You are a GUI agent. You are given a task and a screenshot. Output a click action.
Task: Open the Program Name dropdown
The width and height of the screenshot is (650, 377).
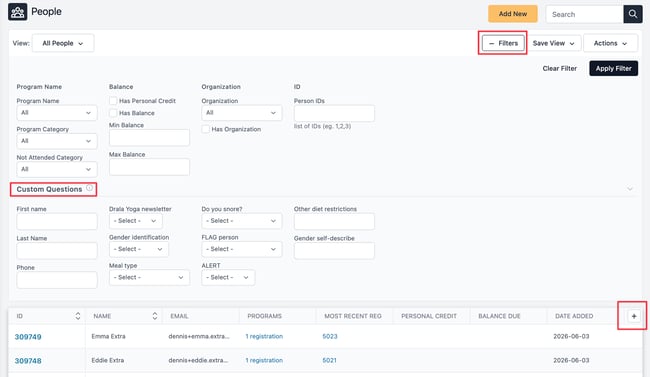tap(57, 113)
